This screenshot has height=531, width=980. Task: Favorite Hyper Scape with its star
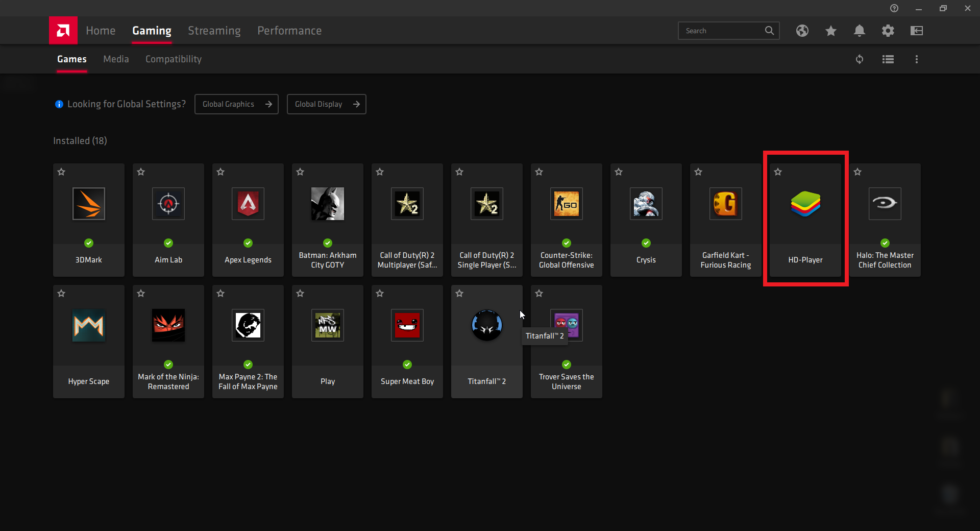[x=61, y=294]
